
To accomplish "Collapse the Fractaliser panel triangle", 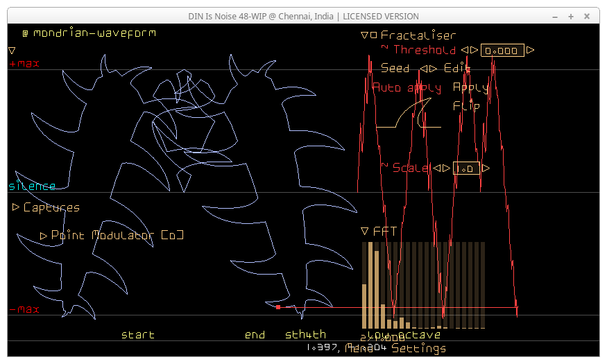I will tap(365, 35).
